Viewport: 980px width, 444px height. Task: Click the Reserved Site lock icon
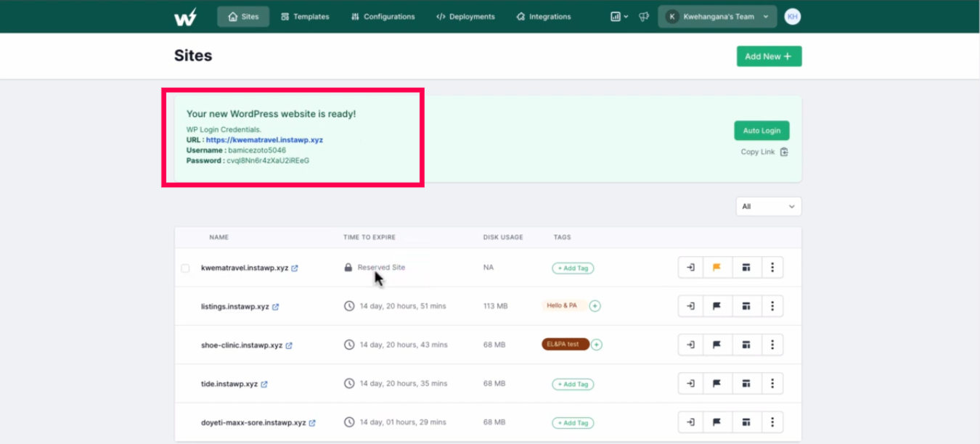click(x=348, y=268)
